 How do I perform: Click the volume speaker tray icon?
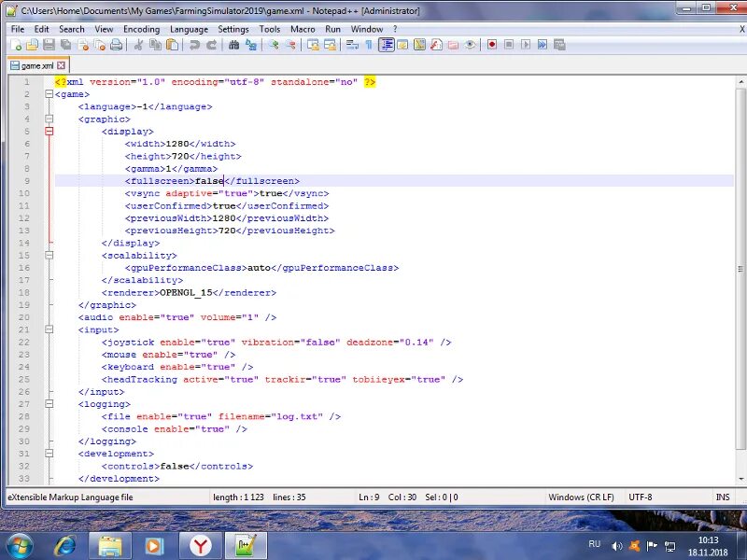click(617, 546)
